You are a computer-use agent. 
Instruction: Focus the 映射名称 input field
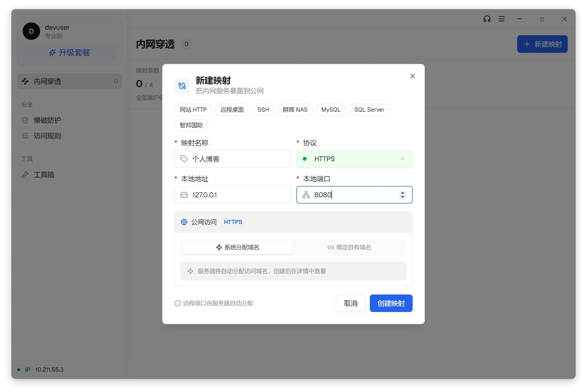pos(232,159)
